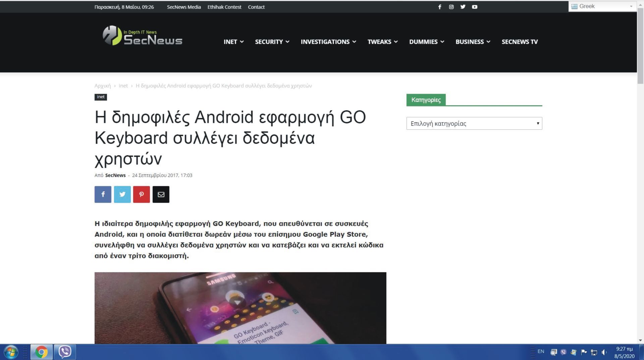Expand the BUSINESS menu
This screenshot has width=644, height=360.
(473, 42)
